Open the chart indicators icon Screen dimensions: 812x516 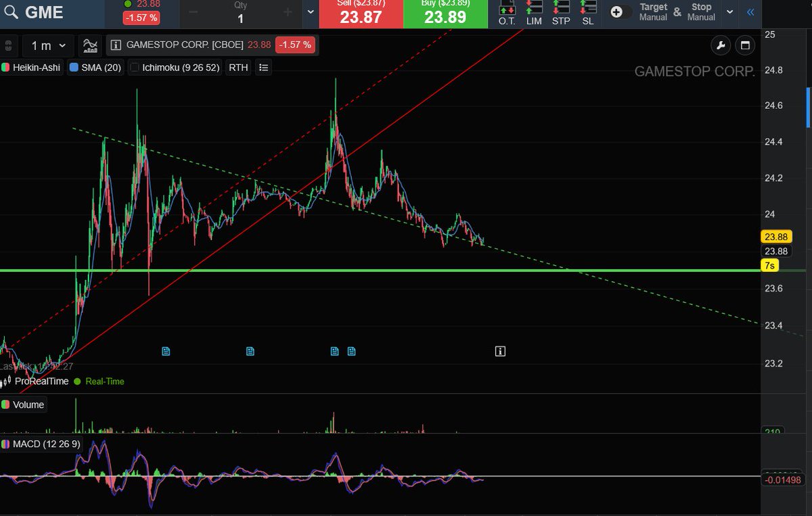coord(90,46)
